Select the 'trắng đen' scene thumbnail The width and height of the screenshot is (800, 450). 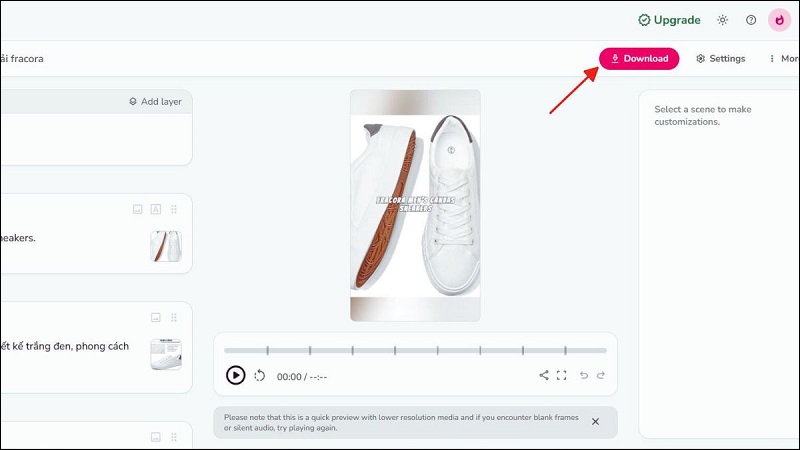[166, 354]
